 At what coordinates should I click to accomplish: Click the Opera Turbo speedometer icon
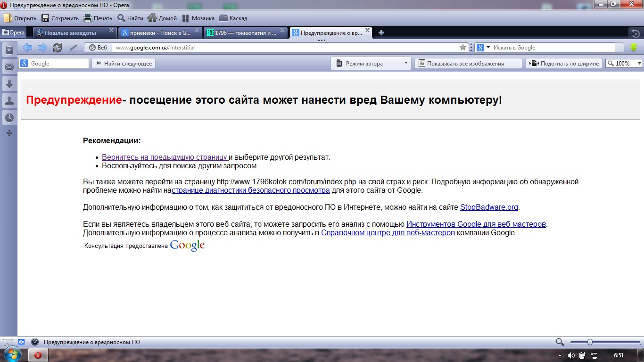coord(34,342)
